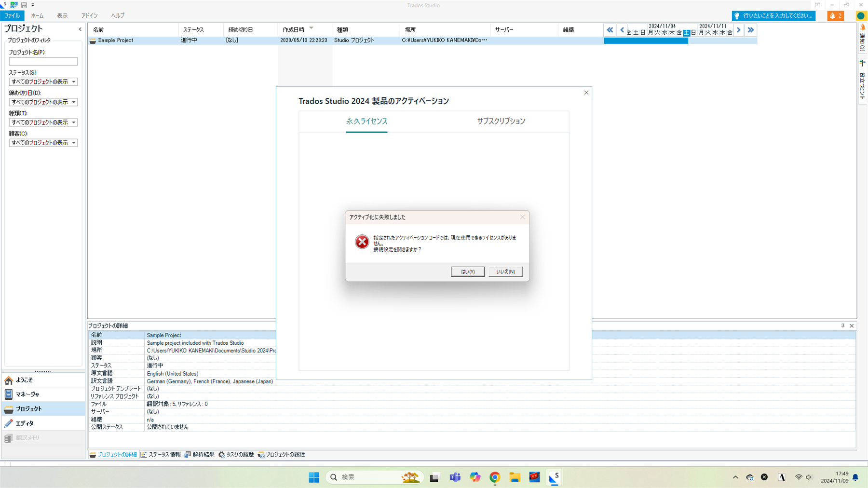Open the 締め切り日 filter dropdown

(43, 102)
